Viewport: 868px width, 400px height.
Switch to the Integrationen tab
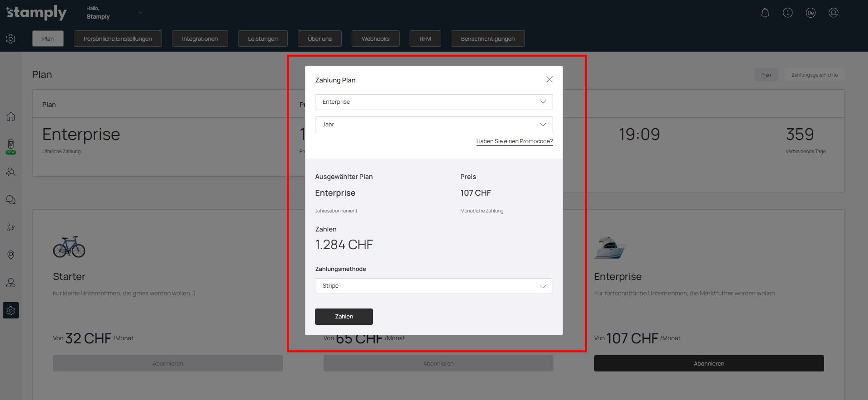click(x=200, y=39)
